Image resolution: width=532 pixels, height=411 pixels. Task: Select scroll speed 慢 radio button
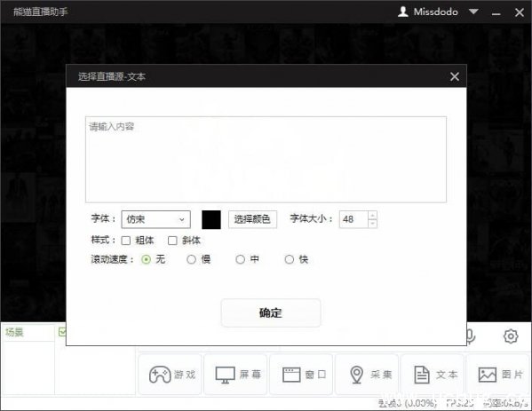point(191,259)
